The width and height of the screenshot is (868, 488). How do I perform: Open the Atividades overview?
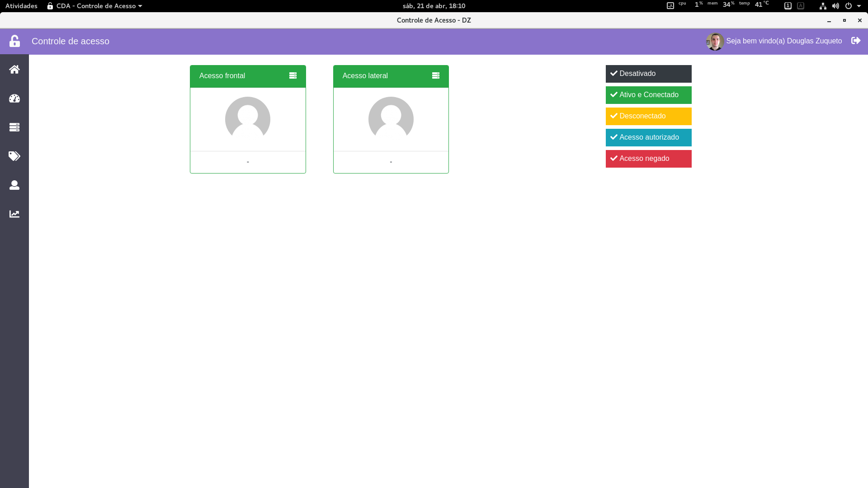click(x=21, y=6)
